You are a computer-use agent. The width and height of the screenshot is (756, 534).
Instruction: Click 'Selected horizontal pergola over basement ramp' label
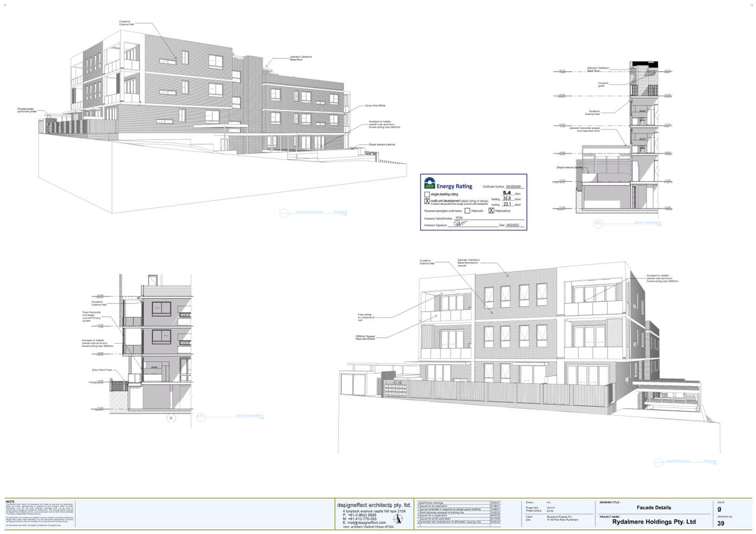(x=584, y=129)
